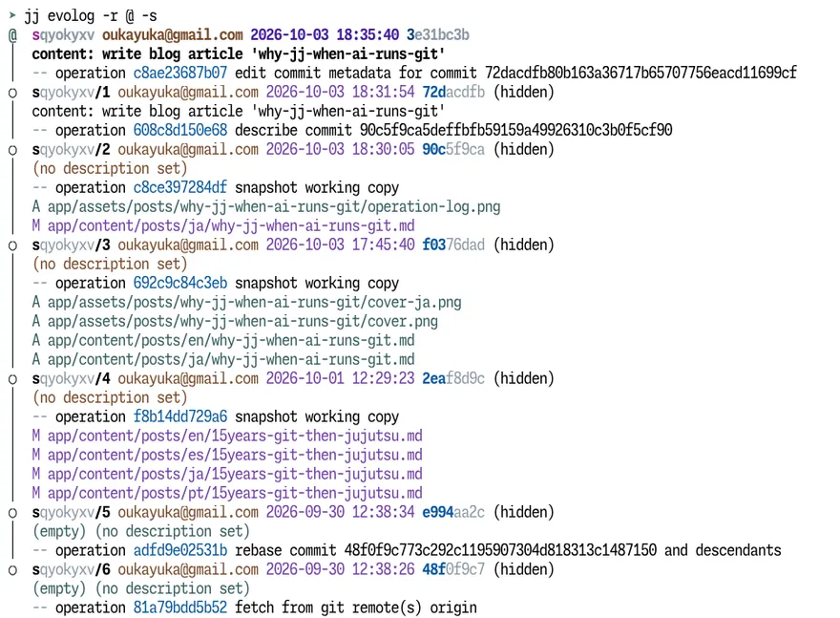Image resolution: width=840 pixels, height=618 pixels.
Task: Select operation ID adfd9e02531b
Action: (180, 550)
